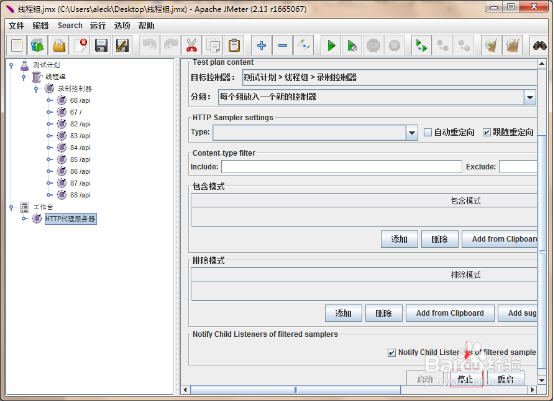Viewport: 554px width, 401px height.
Task: Select the 线程组 tree item
Action: [x=55, y=77]
